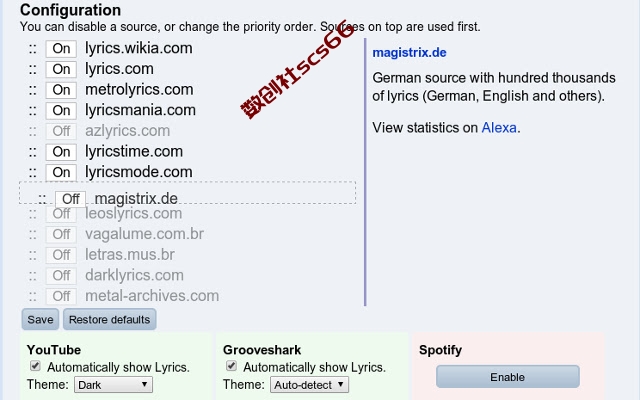Click the drag handle beside lyrics.com

tap(33, 69)
